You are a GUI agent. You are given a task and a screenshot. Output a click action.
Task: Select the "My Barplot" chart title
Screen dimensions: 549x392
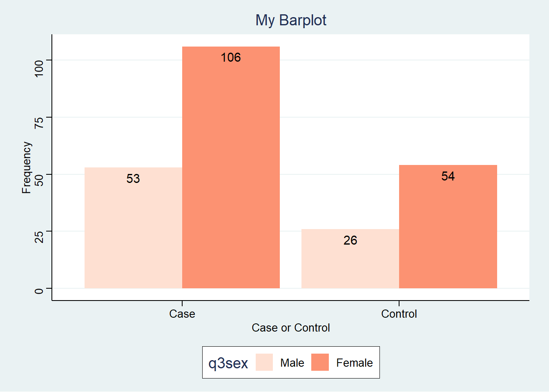(x=291, y=20)
